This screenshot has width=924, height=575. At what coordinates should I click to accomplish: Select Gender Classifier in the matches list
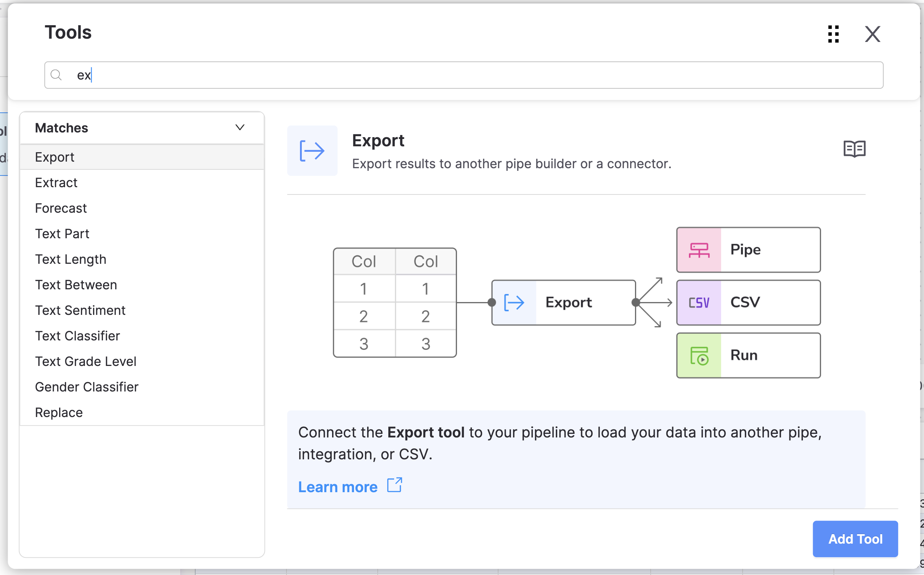[142, 386]
